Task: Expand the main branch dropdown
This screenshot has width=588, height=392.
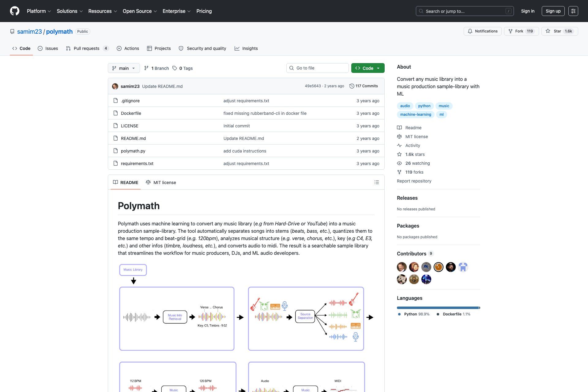Action: point(124,68)
